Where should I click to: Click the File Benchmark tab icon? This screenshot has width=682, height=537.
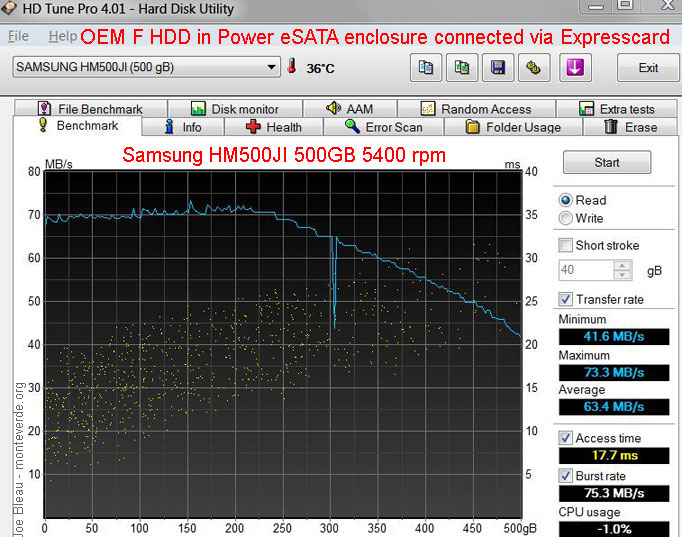point(44,108)
